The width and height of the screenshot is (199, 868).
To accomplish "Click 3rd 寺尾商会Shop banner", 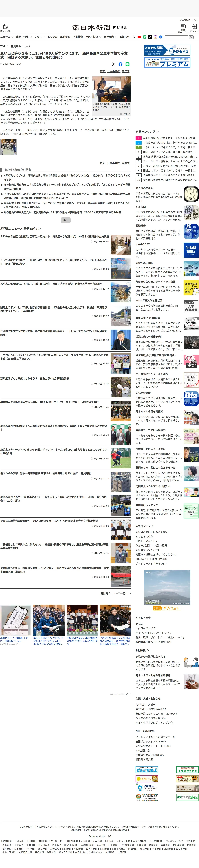I will click(x=187, y=797).
